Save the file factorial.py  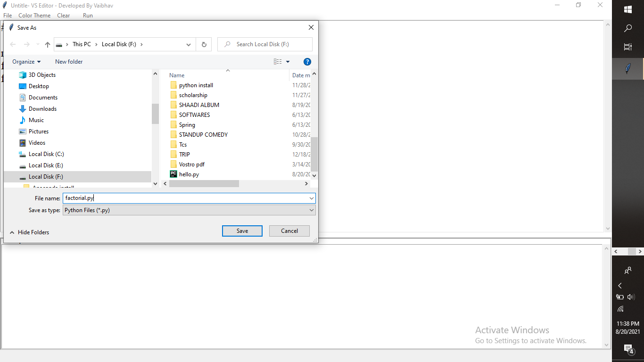tap(242, 230)
